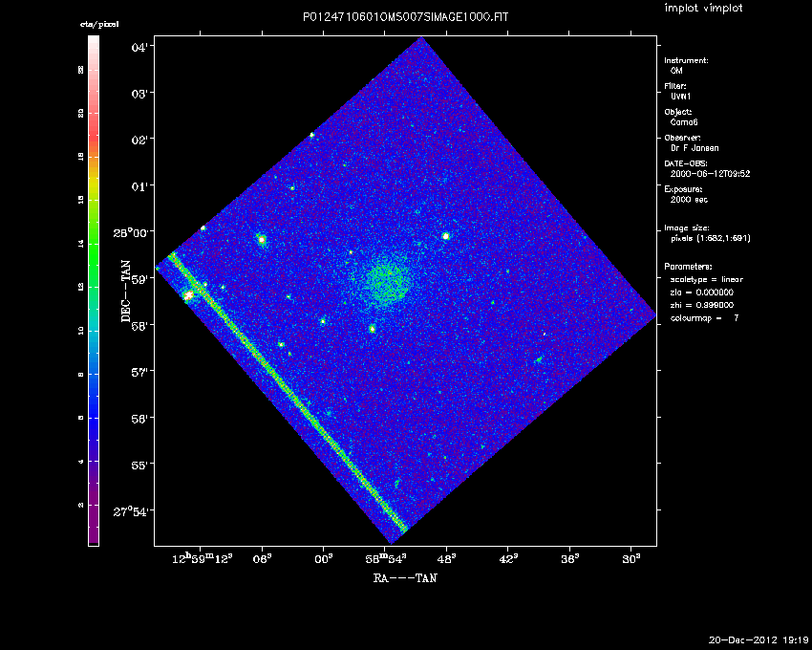
Task: Select the exposure value '2000 sec'
Action: pos(688,200)
